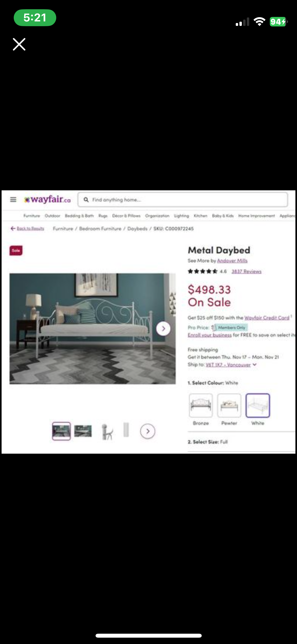Open the Furniture navigation menu
Viewport: 297px width, 644px height.
(32, 216)
